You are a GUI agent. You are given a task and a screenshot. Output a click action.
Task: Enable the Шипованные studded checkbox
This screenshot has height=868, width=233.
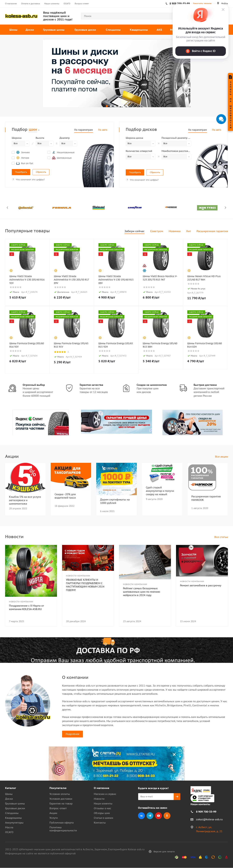click(49, 158)
